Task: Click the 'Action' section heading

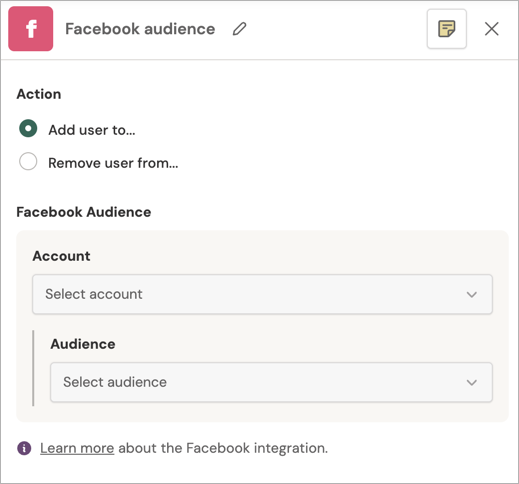Action: point(39,94)
